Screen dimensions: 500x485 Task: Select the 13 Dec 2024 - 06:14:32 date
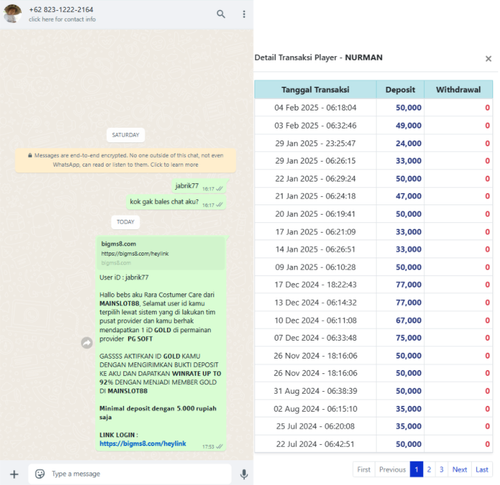point(315,302)
